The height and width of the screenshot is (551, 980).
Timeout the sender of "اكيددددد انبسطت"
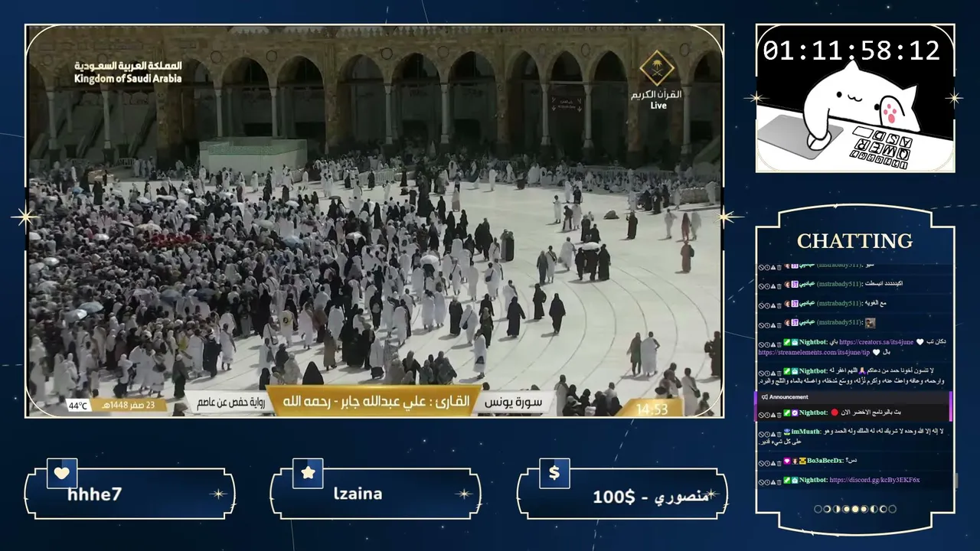pyautogui.click(x=767, y=285)
